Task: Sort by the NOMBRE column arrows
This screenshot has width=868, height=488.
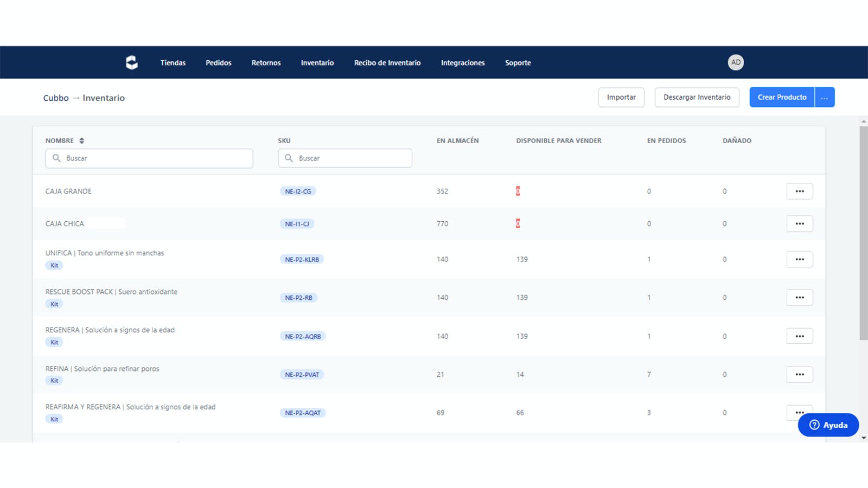Action: [x=82, y=140]
